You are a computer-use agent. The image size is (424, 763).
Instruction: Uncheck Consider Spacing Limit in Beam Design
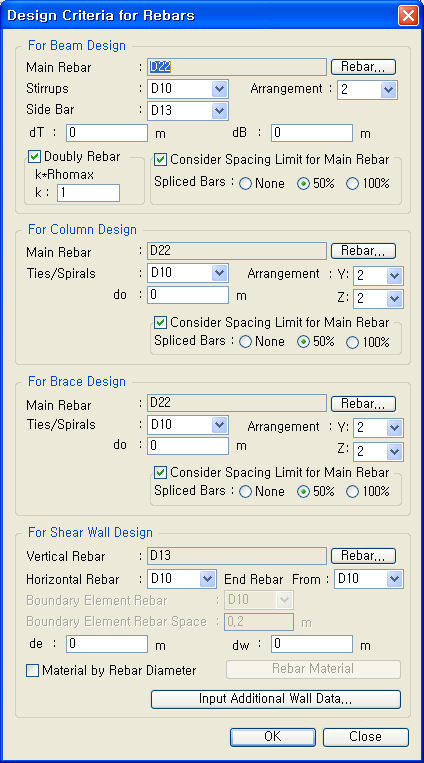160,159
